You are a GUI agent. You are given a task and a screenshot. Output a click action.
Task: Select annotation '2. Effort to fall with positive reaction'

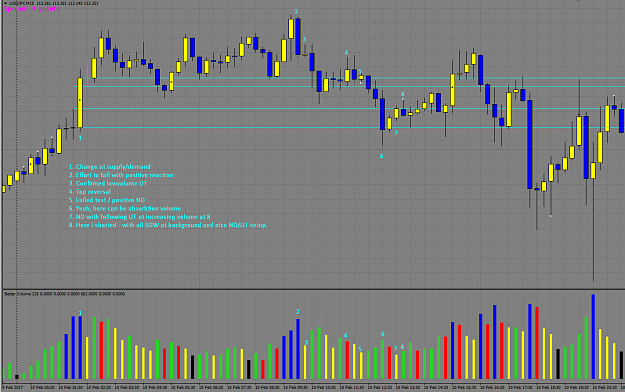point(121,175)
